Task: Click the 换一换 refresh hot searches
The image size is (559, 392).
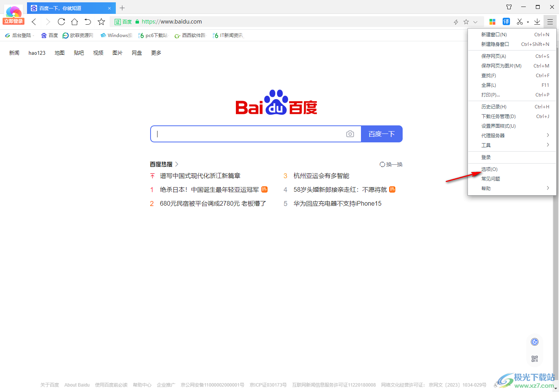Action: coord(391,164)
